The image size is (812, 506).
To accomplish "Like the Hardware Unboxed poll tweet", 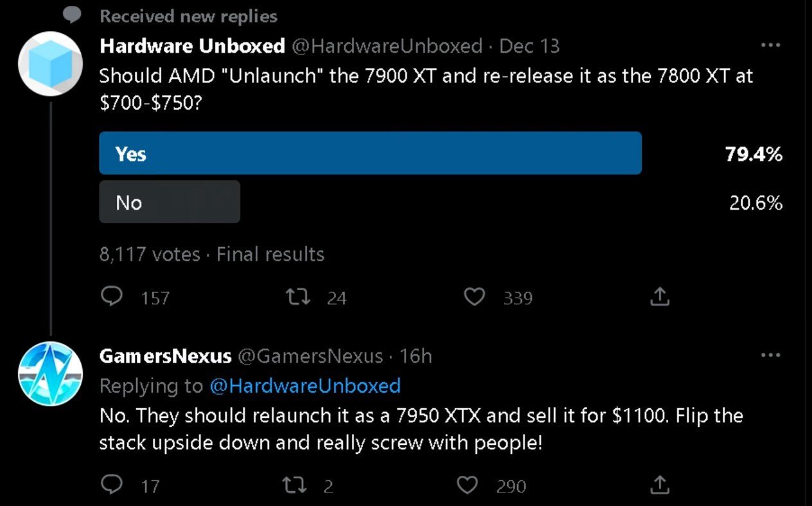I will click(x=474, y=297).
